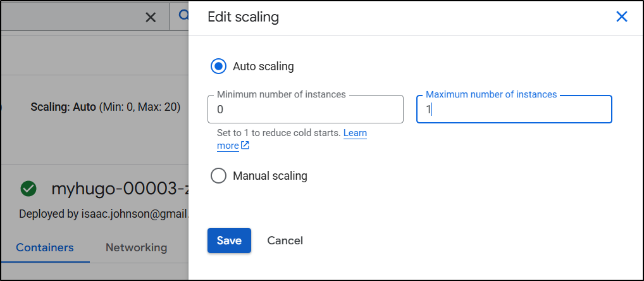Viewport: 644px width, 281px height.
Task: Click the magnifier search icon
Action: point(182,16)
